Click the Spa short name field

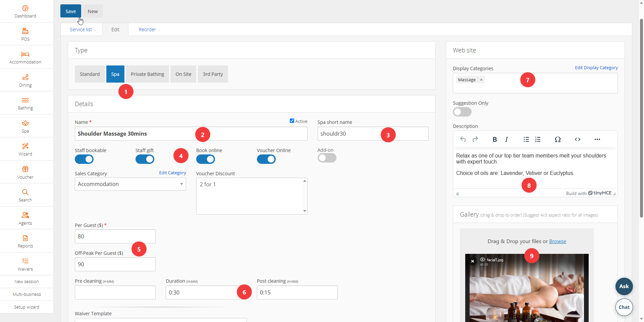[x=373, y=134]
